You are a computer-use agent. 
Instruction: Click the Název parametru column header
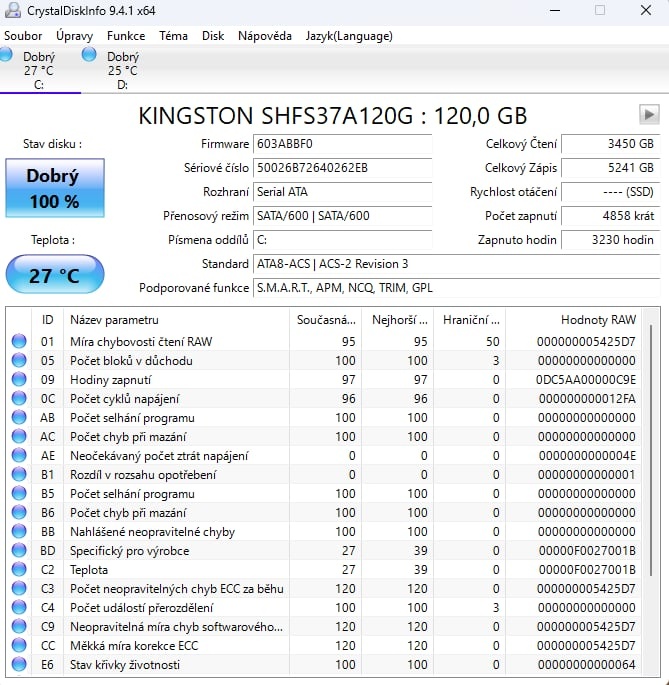pos(177,320)
